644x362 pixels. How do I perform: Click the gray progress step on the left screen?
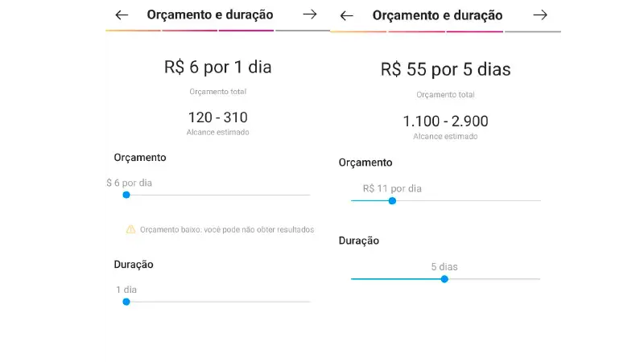[x=302, y=31]
